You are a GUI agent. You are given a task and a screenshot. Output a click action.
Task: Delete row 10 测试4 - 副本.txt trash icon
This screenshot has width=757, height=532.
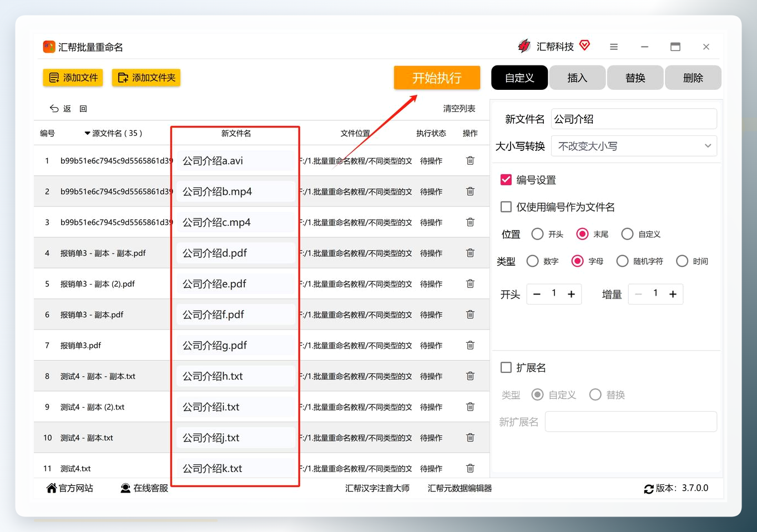(470, 438)
